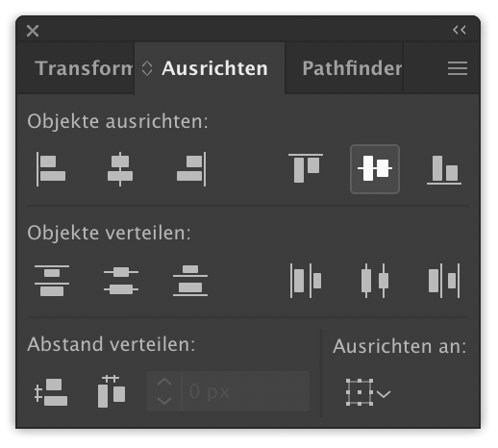
Task: Open the panel options hamburger menu
Action: pos(458,68)
